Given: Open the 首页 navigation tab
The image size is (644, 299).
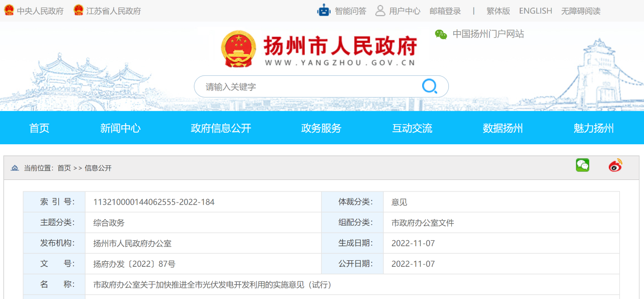Looking at the screenshot, I should click(39, 128).
